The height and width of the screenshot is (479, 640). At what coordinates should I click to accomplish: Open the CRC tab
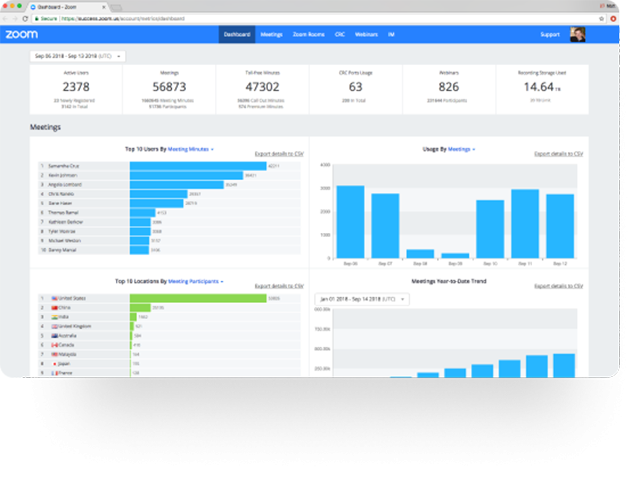coord(340,34)
